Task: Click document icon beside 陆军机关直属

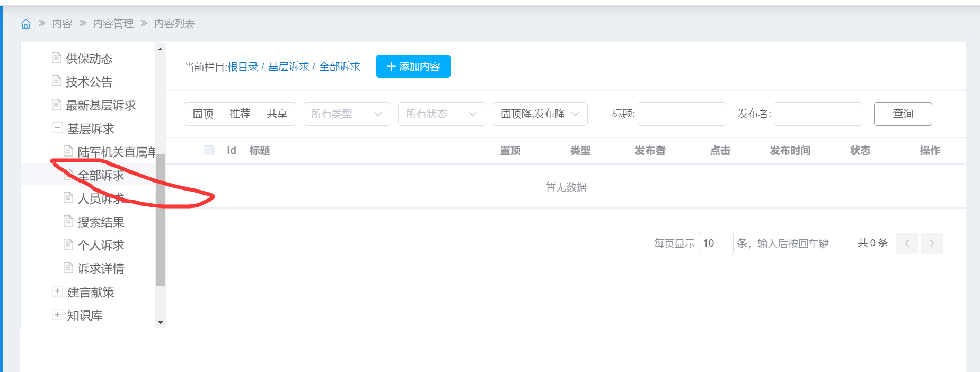Action: (68, 151)
